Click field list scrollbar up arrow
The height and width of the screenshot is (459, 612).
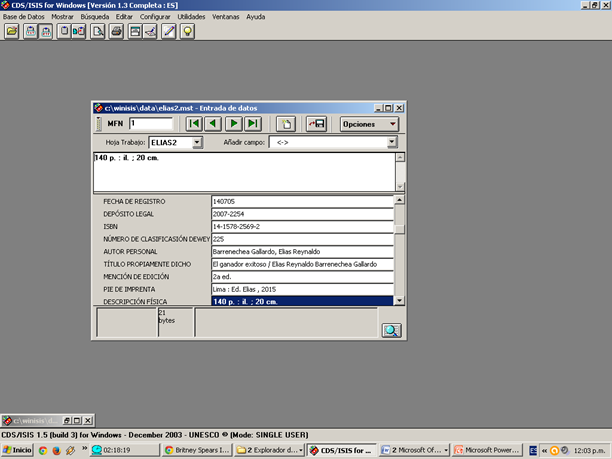[x=399, y=200]
